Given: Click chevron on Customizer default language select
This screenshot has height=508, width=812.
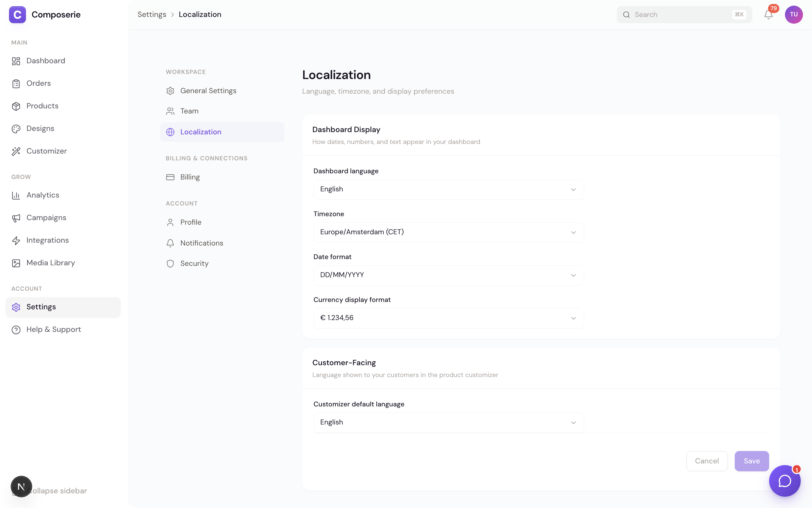Looking at the screenshot, I should (x=573, y=423).
